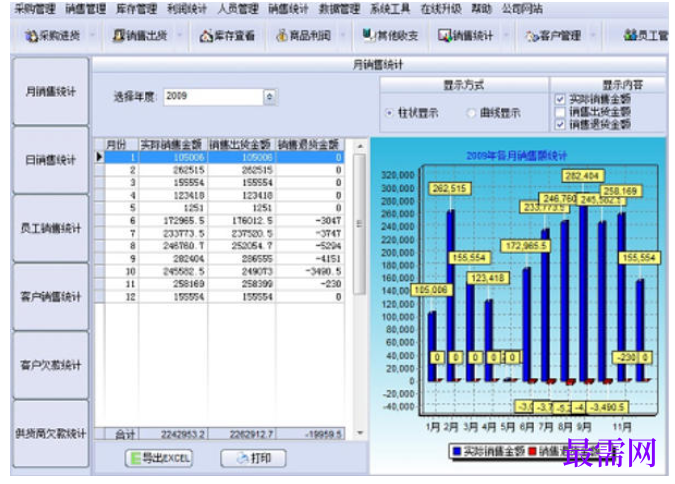675x484 pixels.
Task: Open the 人员管理 menu
Action: [238, 9]
